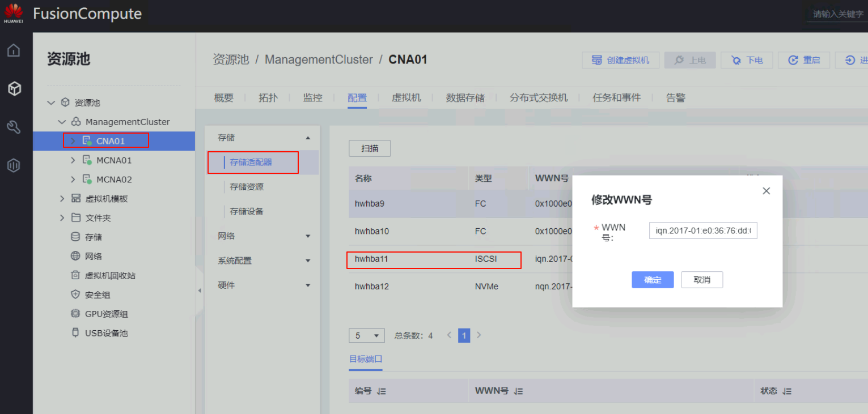Click the hexagon monitoring sidebar icon
This screenshot has width=868, height=414.
pos(14,165)
